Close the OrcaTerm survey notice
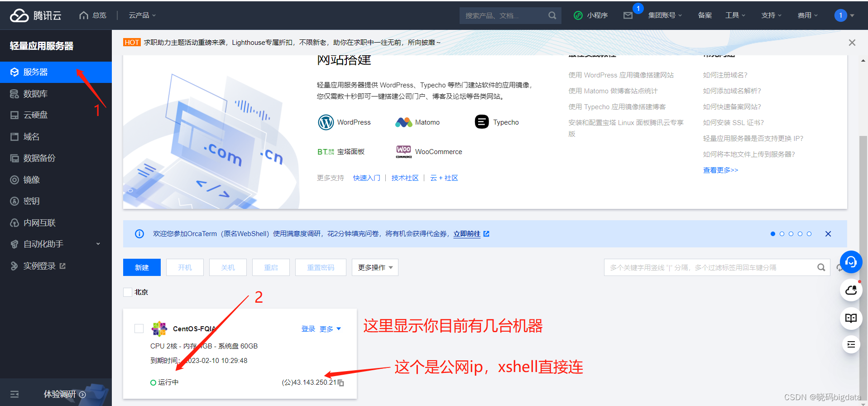 coord(828,234)
